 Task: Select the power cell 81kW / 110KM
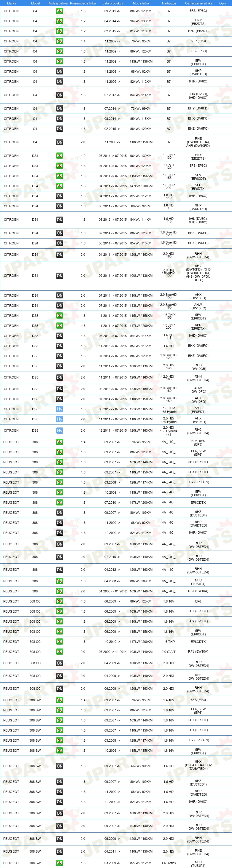[x=141, y=31]
